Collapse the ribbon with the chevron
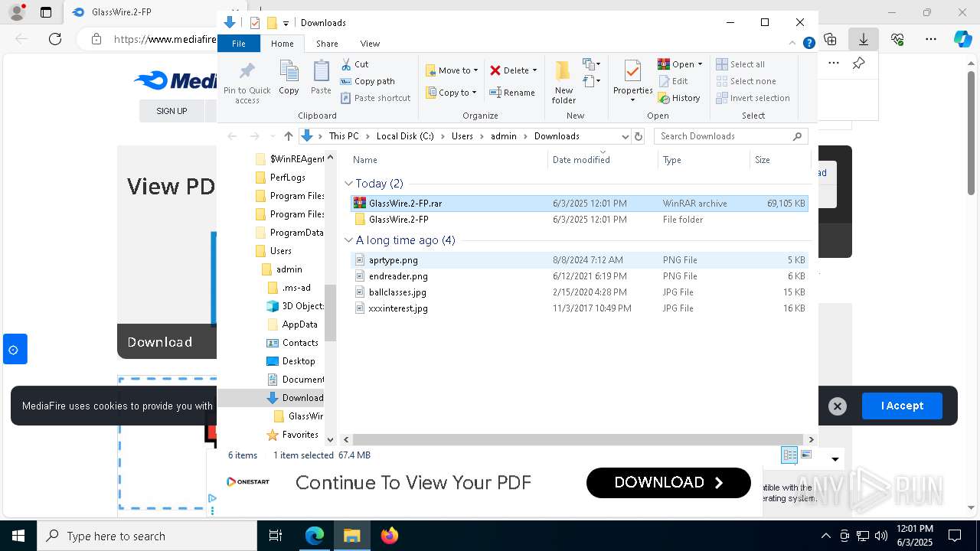 [x=793, y=44]
